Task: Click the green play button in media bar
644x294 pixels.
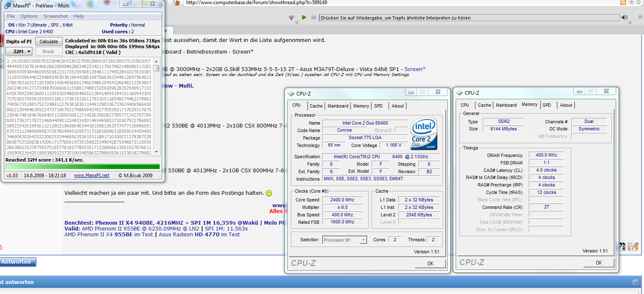Action: coord(304,17)
